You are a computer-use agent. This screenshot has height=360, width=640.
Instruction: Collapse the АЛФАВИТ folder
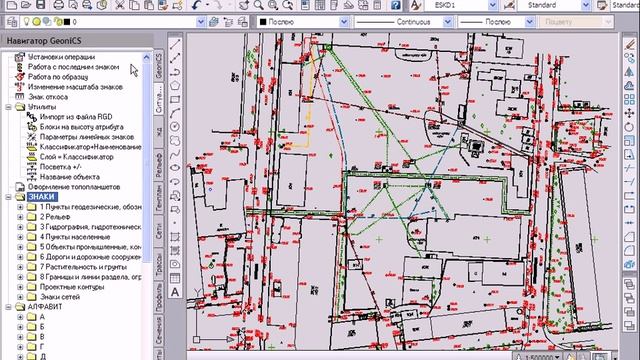[9, 307]
